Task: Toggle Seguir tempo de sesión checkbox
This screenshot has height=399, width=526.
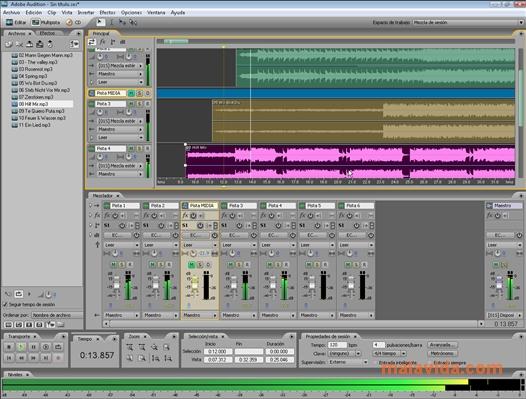Action: tap(5, 304)
